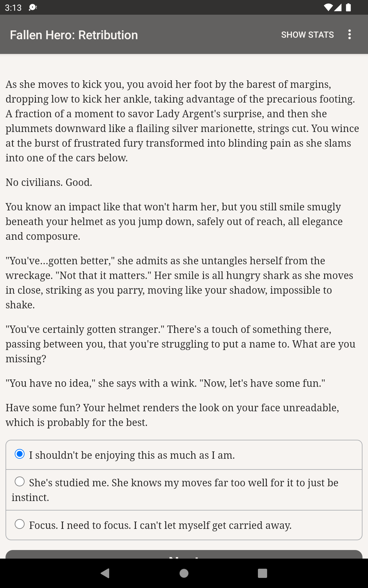Image resolution: width=368 pixels, height=588 pixels.
Task: Tap the cellular signal strength icon
Action: (x=338, y=7)
